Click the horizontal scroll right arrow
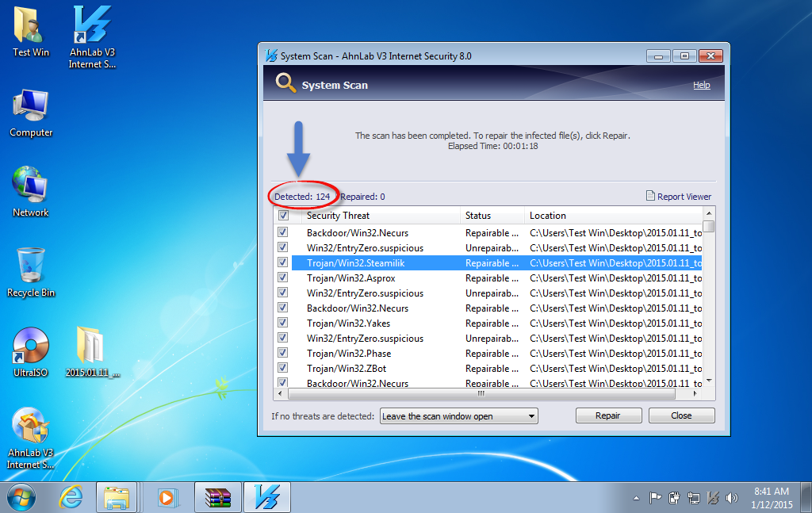Image resolution: width=812 pixels, height=513 pixels. (x=695, y=394)
